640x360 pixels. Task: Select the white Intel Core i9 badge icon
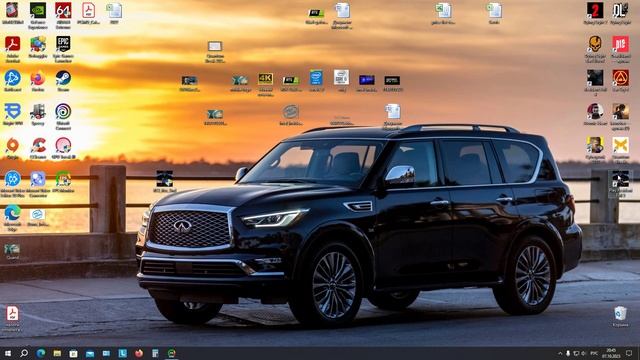[x=341, y=80]
